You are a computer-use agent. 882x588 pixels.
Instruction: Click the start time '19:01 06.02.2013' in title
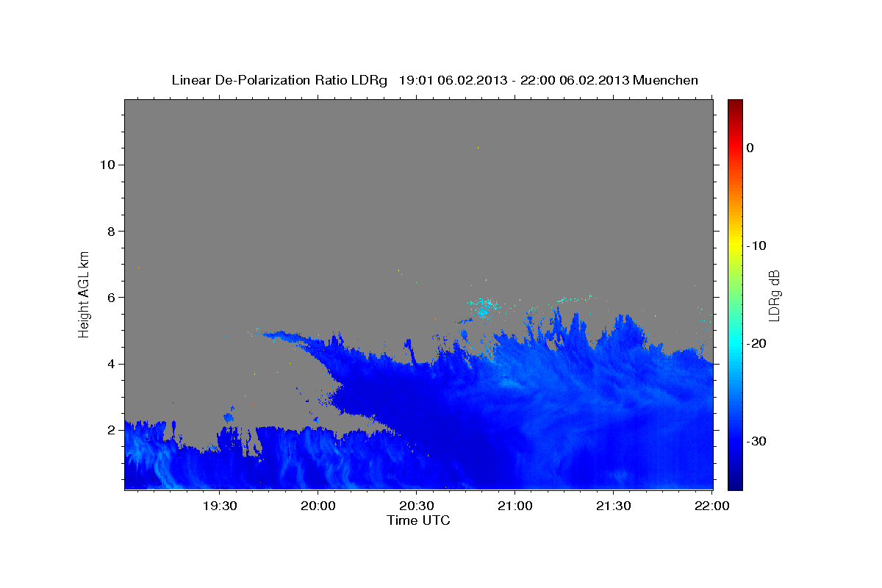(453, 80)
